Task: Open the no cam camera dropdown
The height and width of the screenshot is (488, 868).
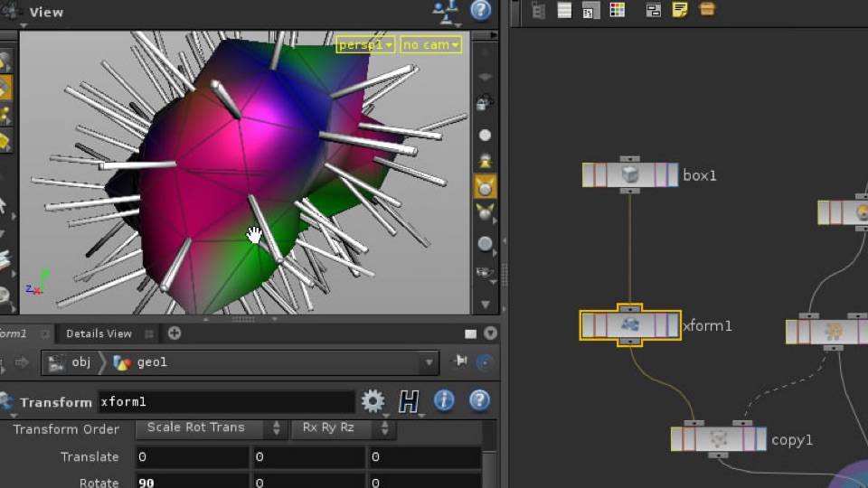Action: point(430,44)
